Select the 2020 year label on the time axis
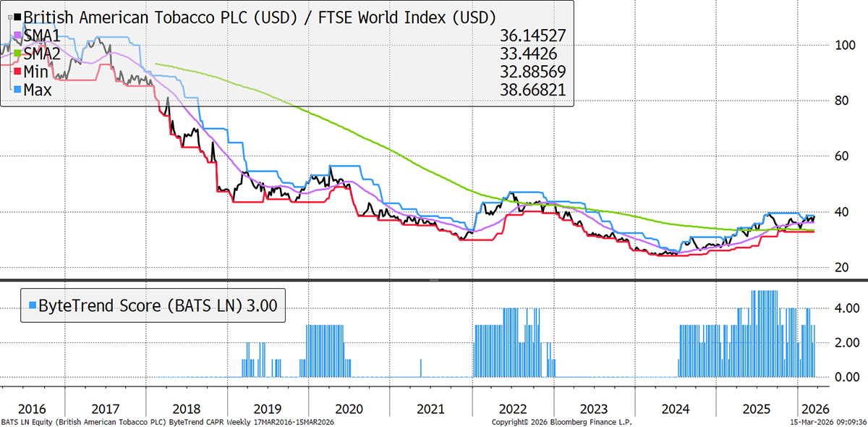The width and height of the screenshot is (868, 427). pyautogui.click(x=349, y=407)
